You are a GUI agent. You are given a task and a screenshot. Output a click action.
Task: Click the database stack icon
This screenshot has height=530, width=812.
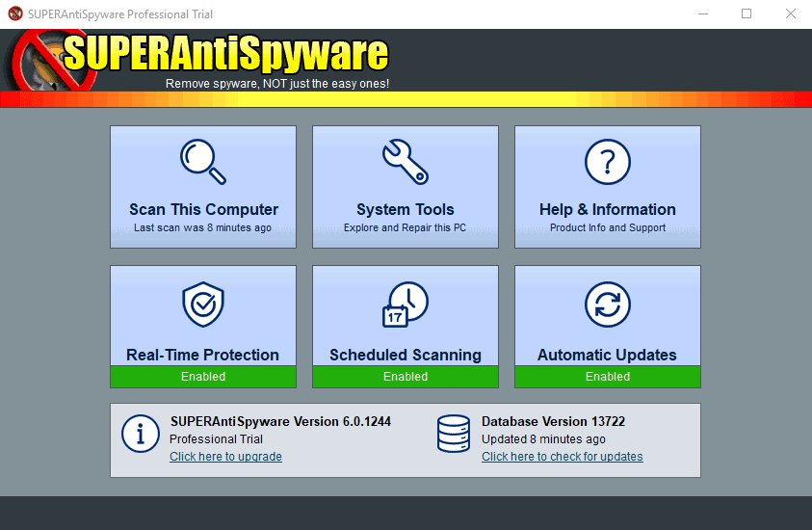454,434
